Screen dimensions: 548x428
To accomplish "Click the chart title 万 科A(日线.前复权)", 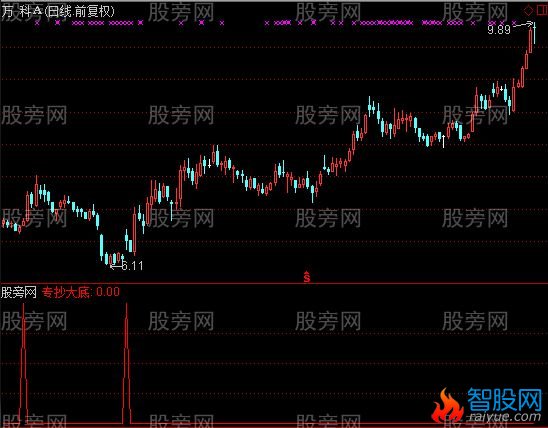I will pos(58,12).
